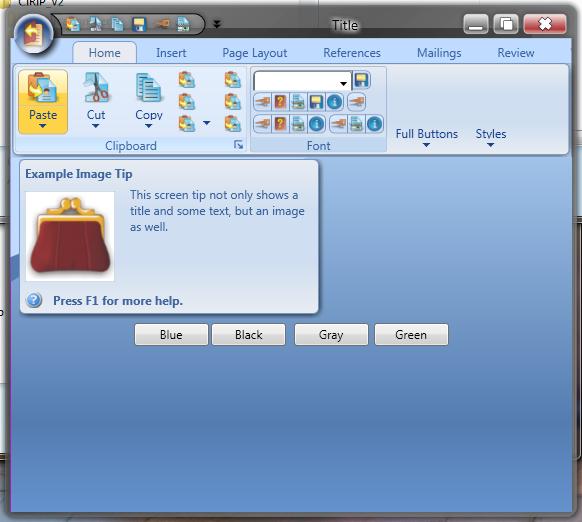Close the Title window
Screen dimensions: 582x522
(545, 25)
